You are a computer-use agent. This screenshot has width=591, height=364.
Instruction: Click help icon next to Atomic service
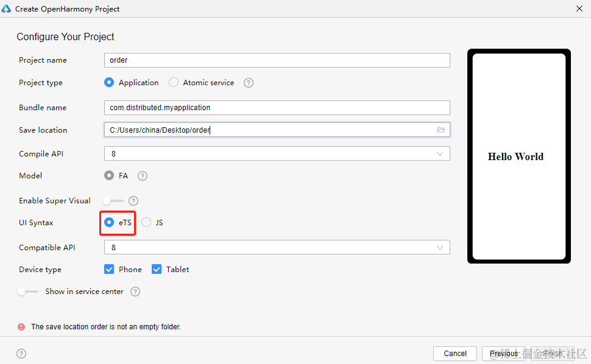(x=249, y=83)
